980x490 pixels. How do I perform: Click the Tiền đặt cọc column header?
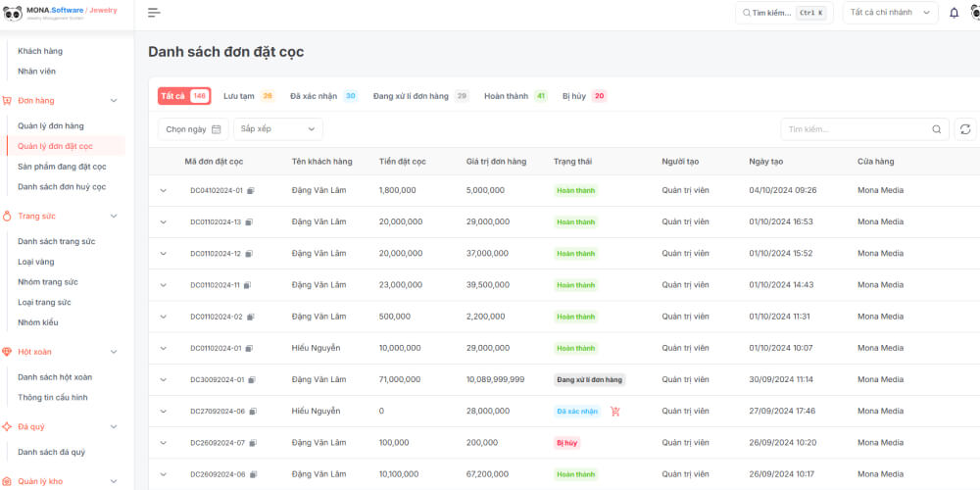point(403,162)
